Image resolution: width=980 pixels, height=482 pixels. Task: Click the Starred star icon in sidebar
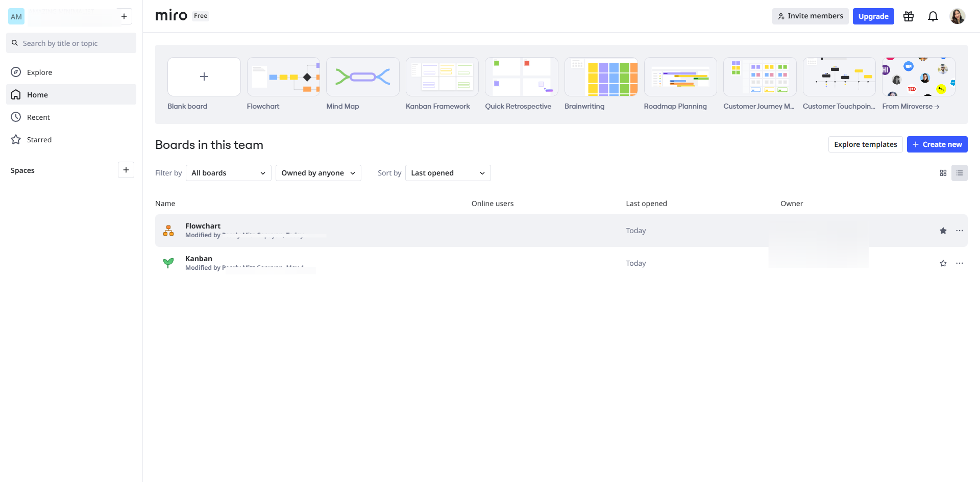point(16,139)
